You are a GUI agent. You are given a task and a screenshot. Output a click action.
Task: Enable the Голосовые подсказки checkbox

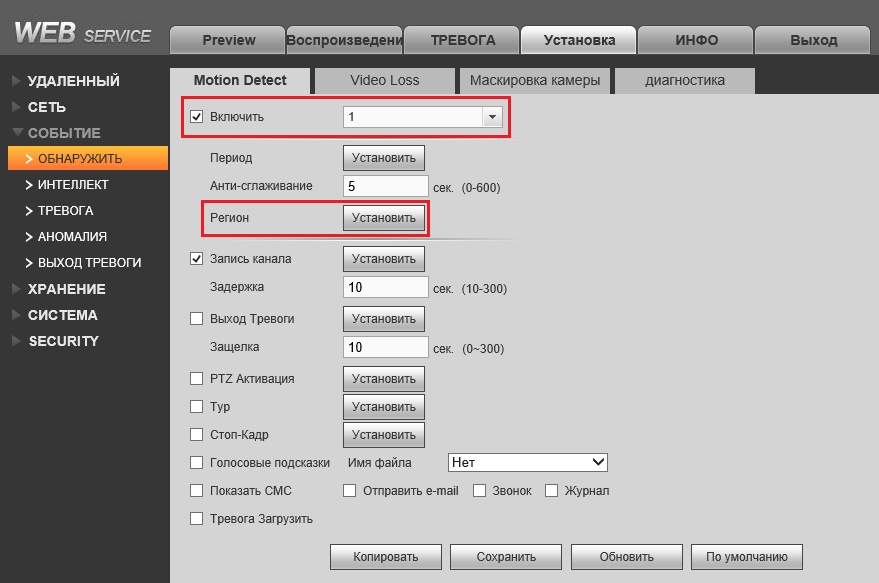click(x=196, y=462)
